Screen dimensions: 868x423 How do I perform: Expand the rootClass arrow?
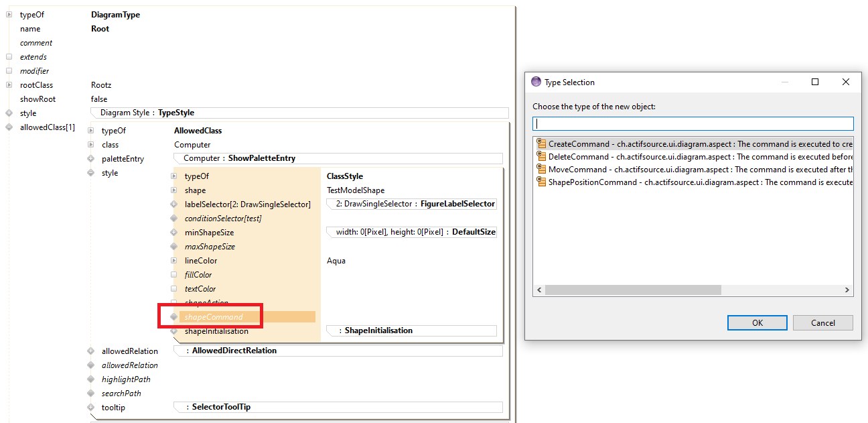click(9, 85)
